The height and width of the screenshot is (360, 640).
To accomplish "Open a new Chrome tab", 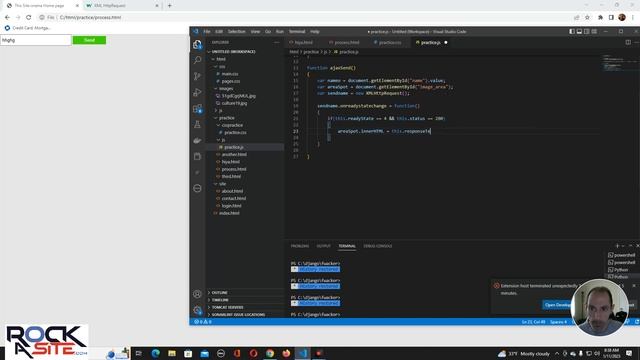I will [170, 6].
